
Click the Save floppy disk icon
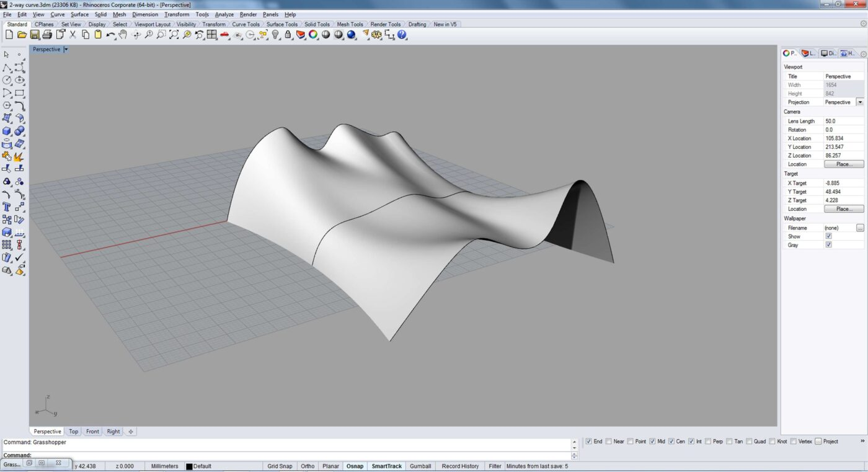[35, 35]
